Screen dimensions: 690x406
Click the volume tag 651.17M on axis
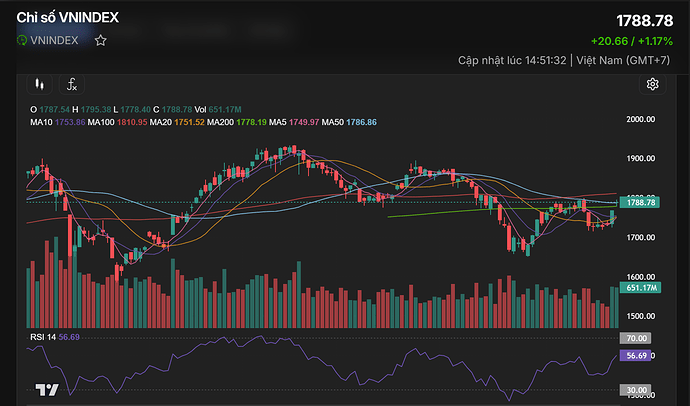(x=640, y=288)
